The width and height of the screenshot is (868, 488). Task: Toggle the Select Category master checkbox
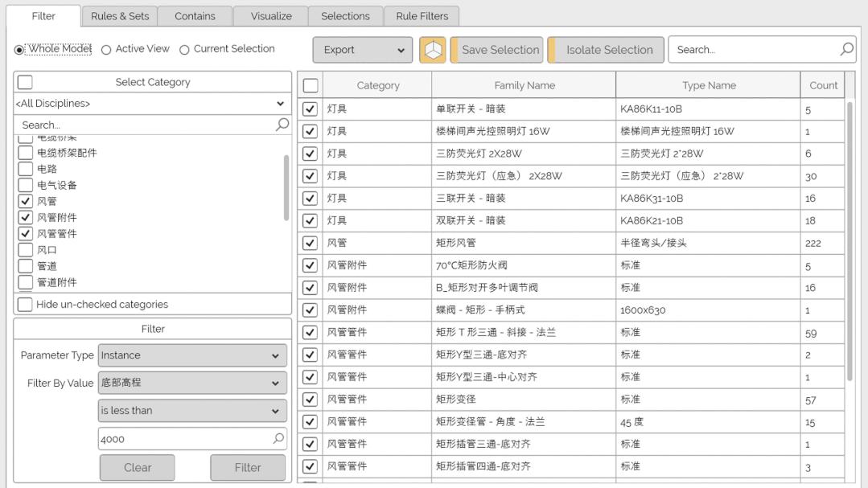click(x=25, y=82)
